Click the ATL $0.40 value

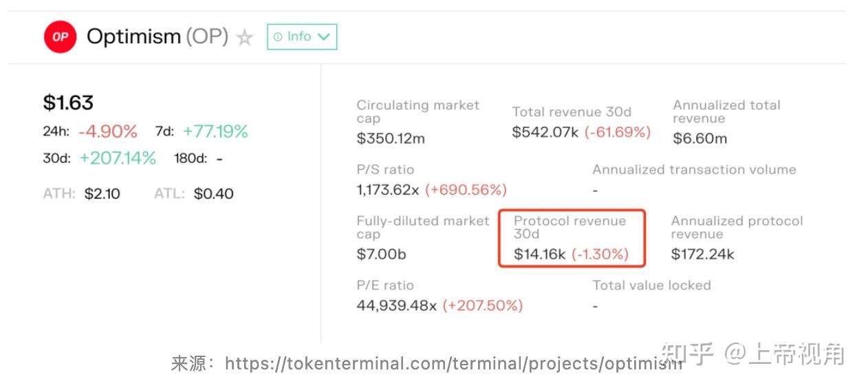point(213,194)
